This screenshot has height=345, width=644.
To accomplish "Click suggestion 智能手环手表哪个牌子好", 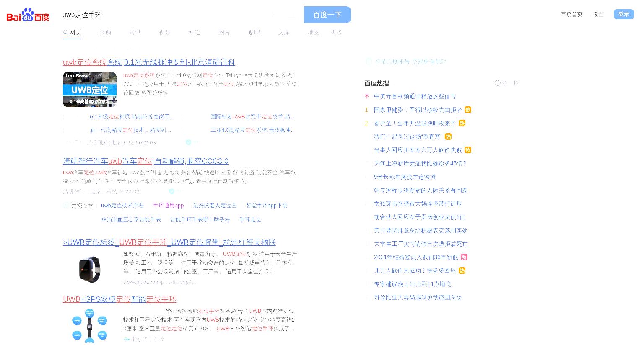I will point(200,219).
